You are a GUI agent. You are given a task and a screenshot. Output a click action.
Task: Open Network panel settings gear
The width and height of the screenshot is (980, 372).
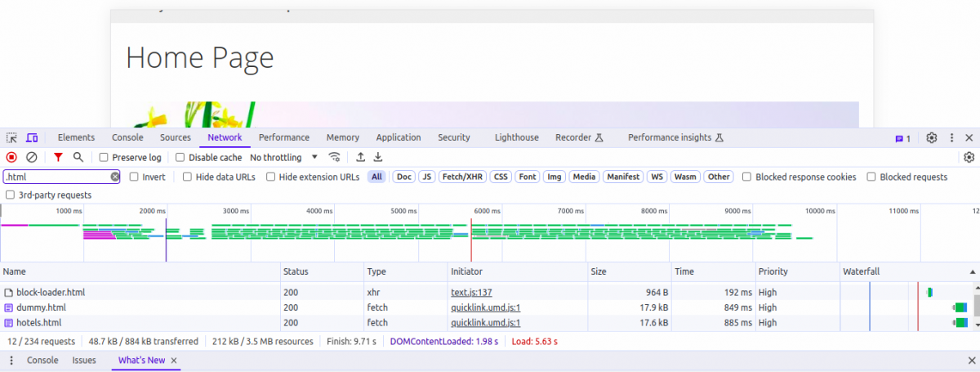point(969,157)
